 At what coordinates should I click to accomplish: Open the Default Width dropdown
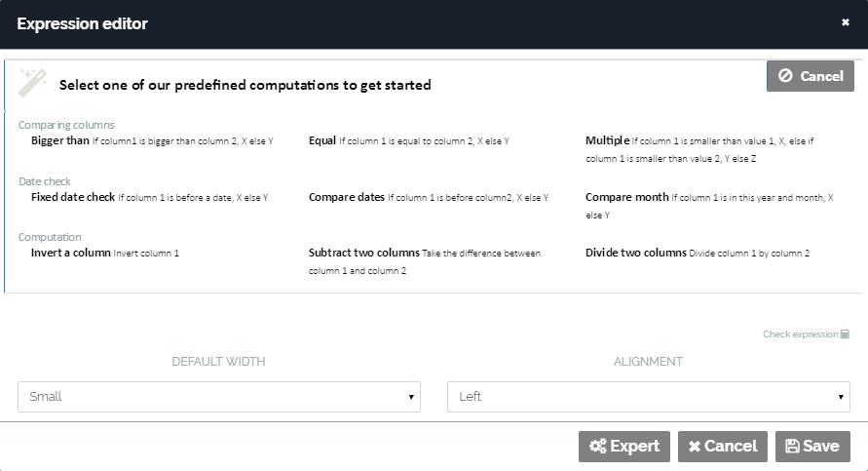click(x=219, y=397)
